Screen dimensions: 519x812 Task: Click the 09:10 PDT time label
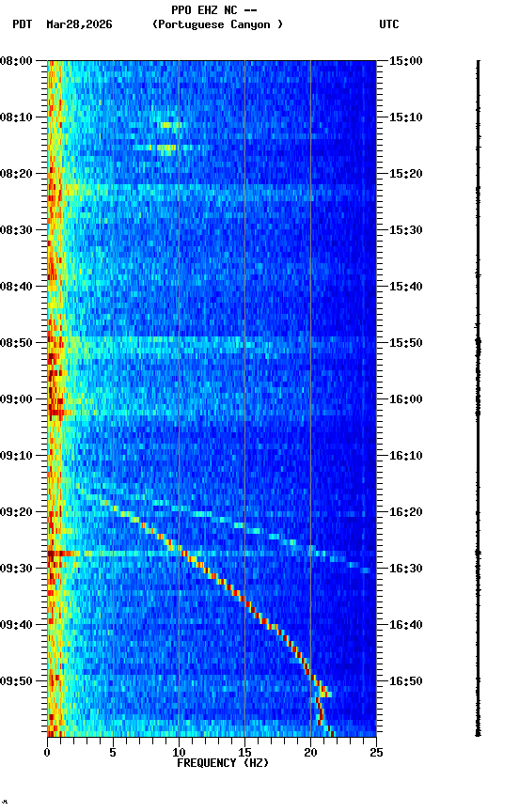pyautogui.click(x=16, y=456)
